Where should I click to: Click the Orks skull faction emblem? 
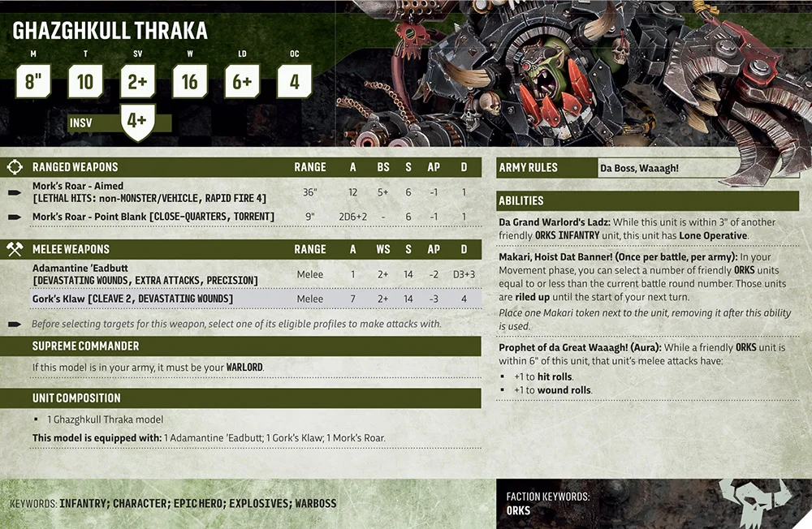[755, 502]
